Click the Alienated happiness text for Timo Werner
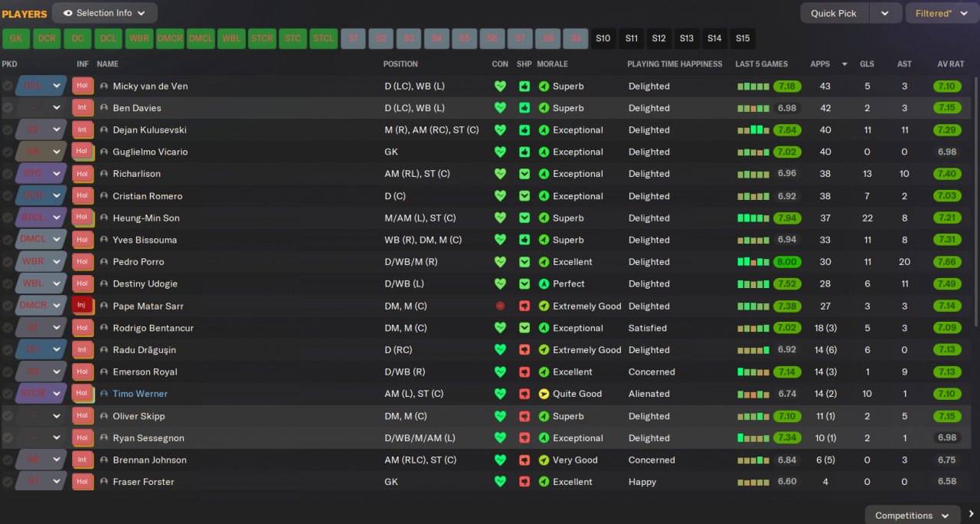 point(649,394)
